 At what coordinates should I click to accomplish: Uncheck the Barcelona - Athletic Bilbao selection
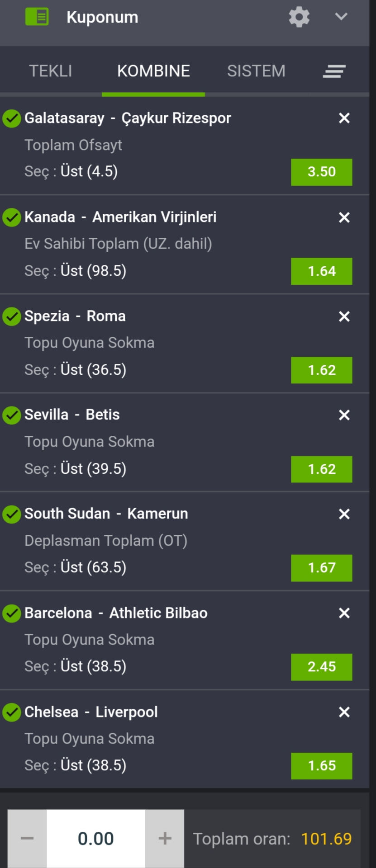point(12,613)
